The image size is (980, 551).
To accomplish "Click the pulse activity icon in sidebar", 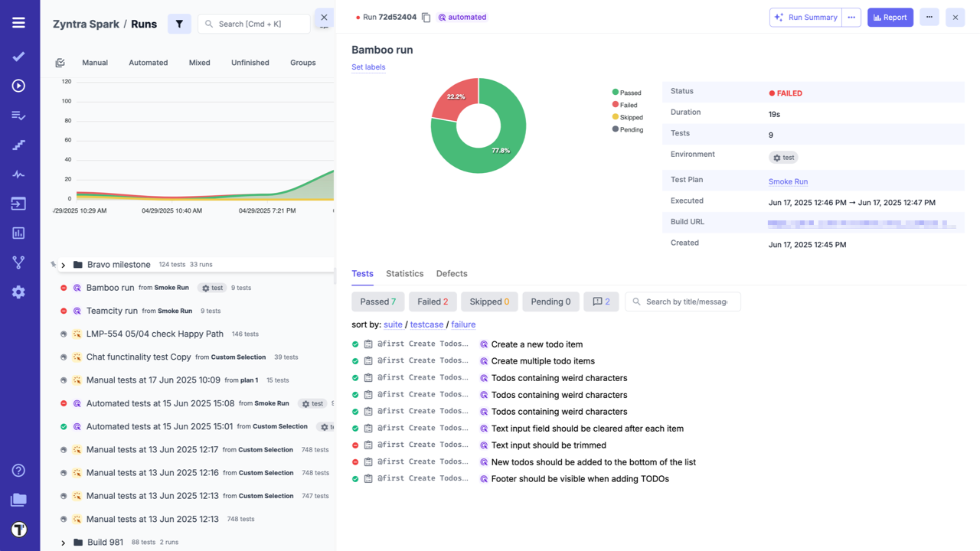I will coord(19,174).
